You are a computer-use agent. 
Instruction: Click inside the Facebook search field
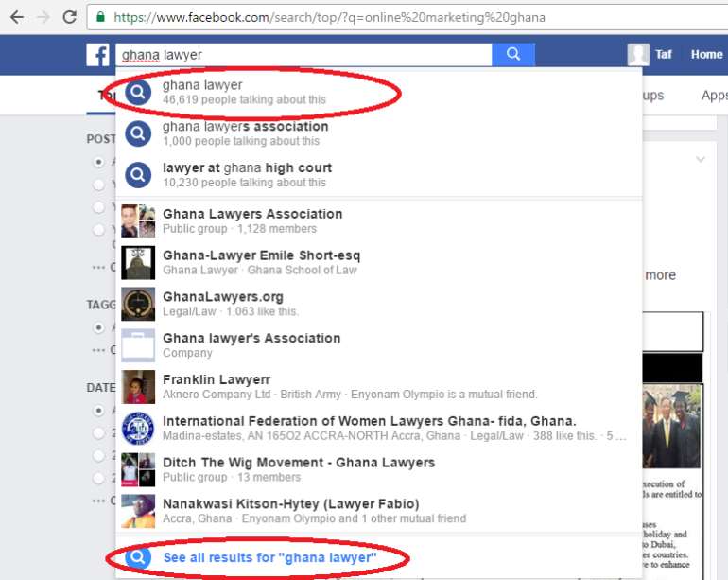click(x=303, y=55)
